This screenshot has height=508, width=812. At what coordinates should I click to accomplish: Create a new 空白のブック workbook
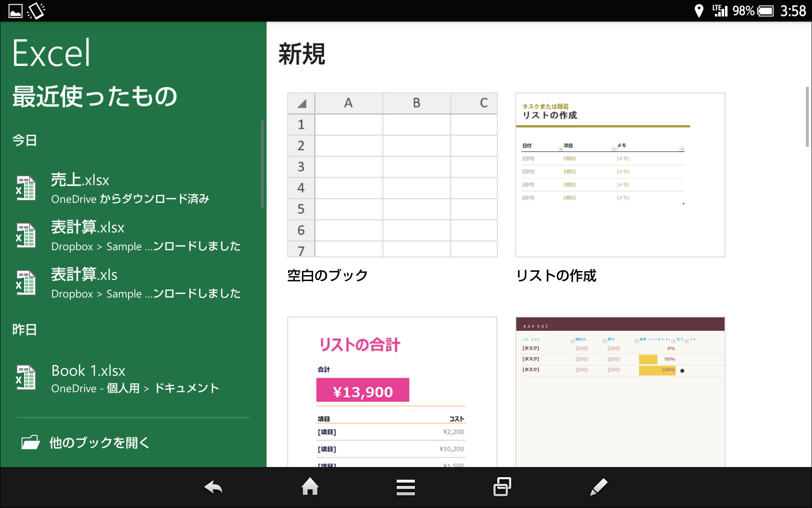[392, 174]
